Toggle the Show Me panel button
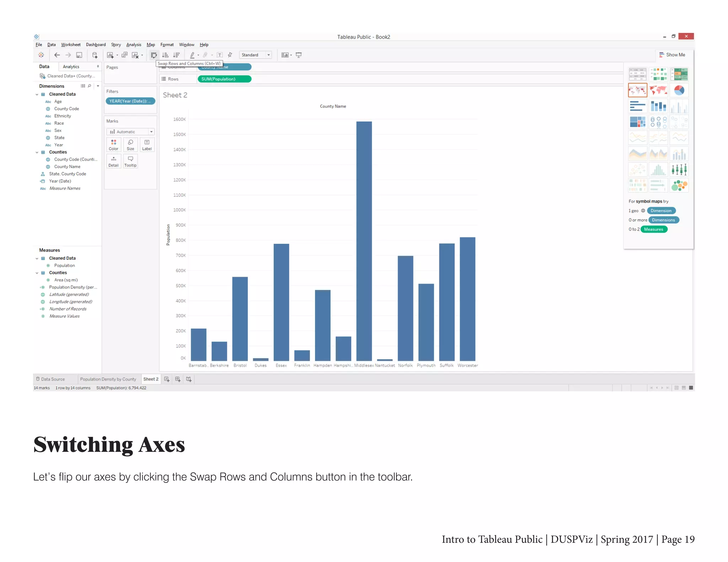 672,55
